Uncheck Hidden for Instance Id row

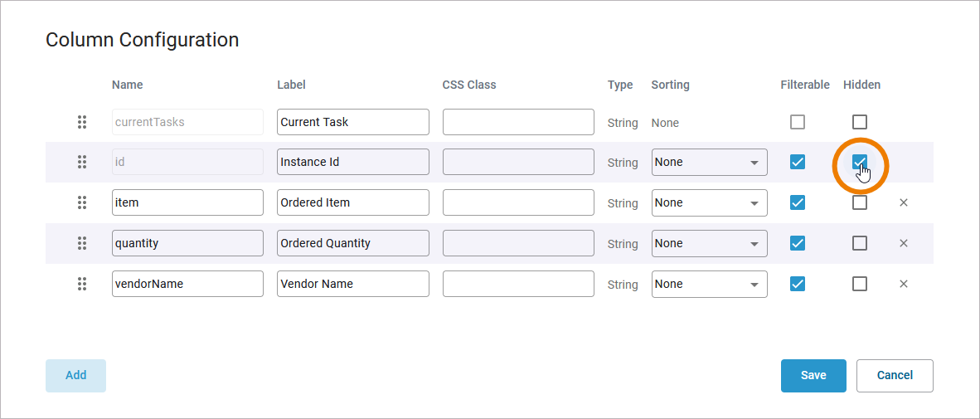[860, 162]
